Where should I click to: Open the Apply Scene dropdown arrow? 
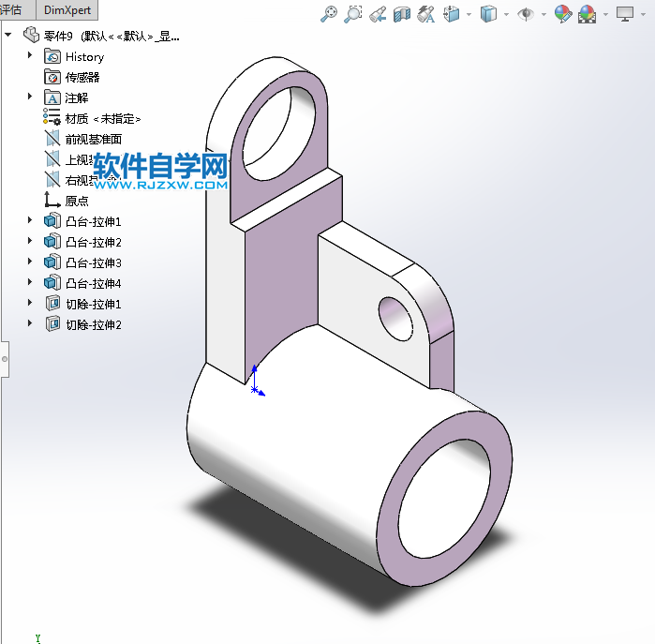pyautogui.click(x=605, y=15)
